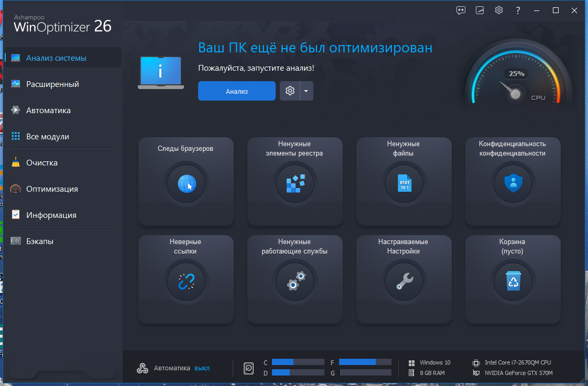Image resolution: width=588 pixels, height=386 pixels.
Task: Toggle Автоматика выкл status
Action: [x=202, y=368]
